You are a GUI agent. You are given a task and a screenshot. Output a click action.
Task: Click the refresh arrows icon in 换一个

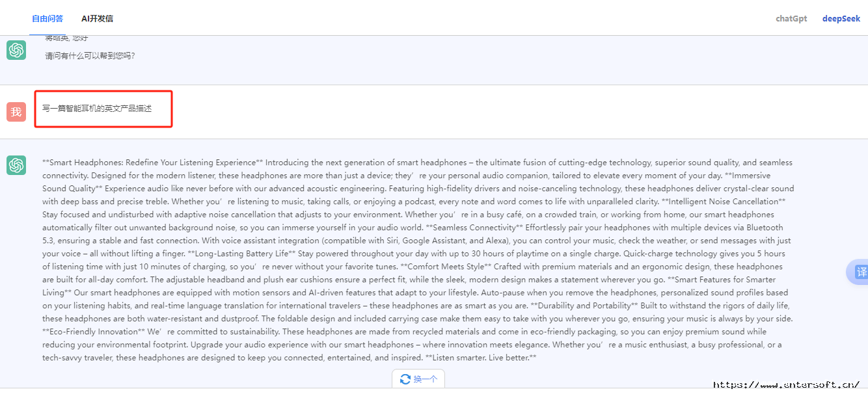pos(405,379)
